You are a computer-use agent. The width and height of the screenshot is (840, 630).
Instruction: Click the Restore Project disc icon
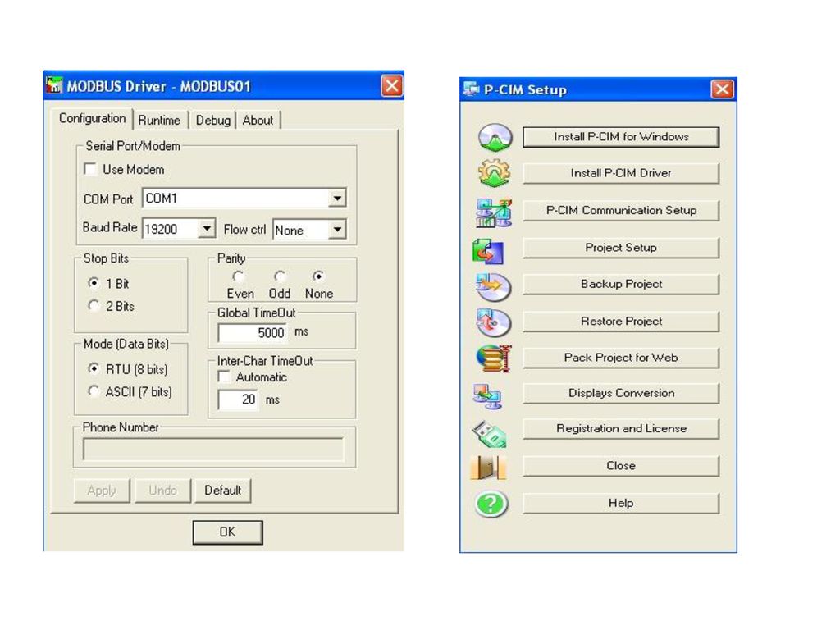(x=493, y=322)
